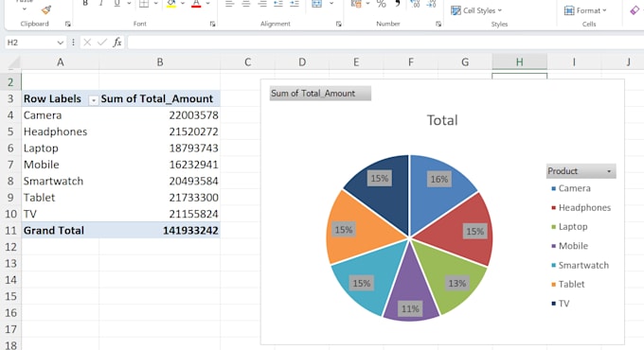Open the Cell Styles menu
The height and width of the screenshot is (350, 644).
(x=476, y=10)
